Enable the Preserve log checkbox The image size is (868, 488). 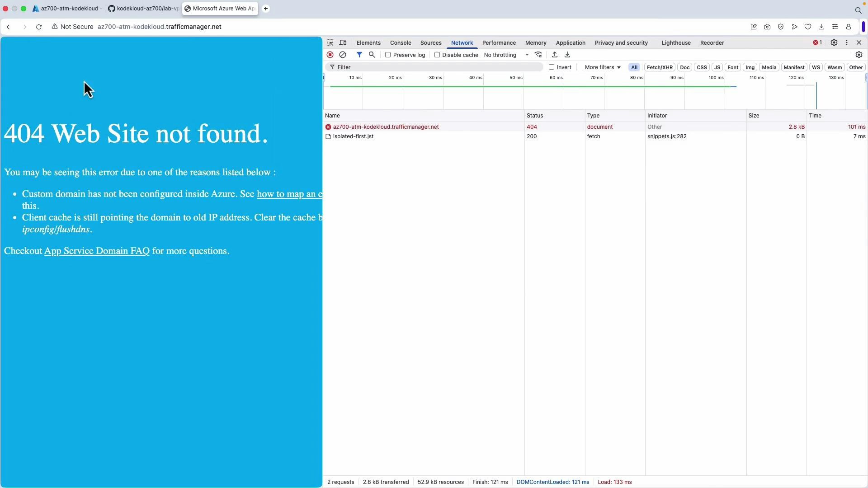point(388,55)
